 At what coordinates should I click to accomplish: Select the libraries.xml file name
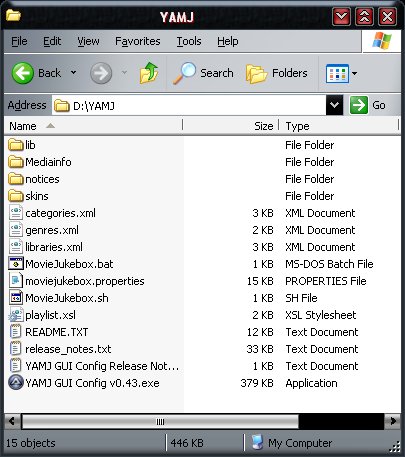[x=54, y=247]
